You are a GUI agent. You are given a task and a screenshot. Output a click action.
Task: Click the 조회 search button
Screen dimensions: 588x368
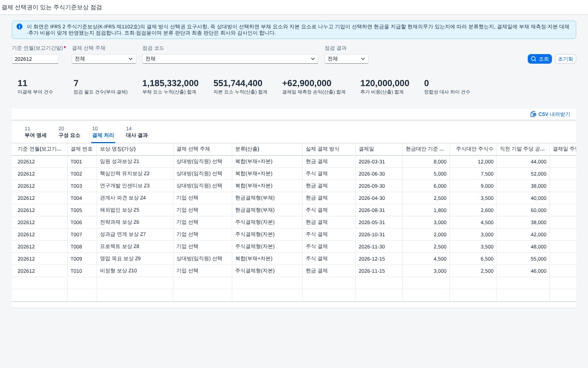tap(540, 59)
